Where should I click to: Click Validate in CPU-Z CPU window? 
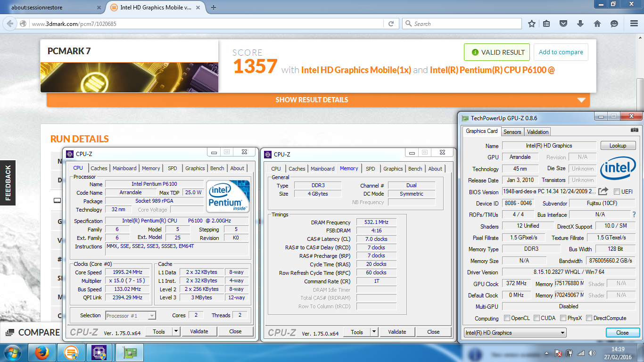pos(199,331)
